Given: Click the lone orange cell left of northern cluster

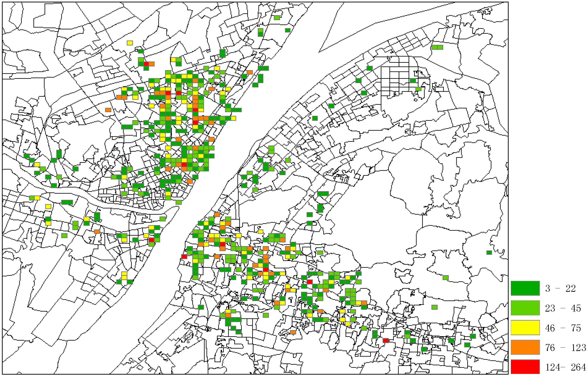Looking at the screenshot, I should (x=108, y=110).
